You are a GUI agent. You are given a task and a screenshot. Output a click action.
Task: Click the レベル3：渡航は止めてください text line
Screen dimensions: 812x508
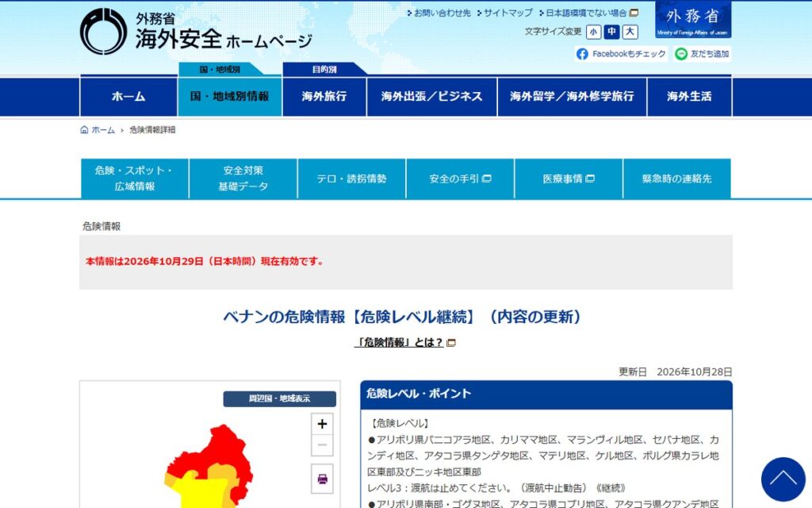[x=496, y=488]
